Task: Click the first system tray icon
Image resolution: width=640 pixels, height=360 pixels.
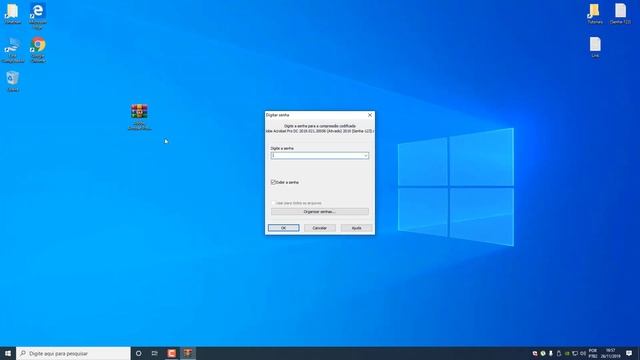Action: pyautogui.click(x=535, y=353)
